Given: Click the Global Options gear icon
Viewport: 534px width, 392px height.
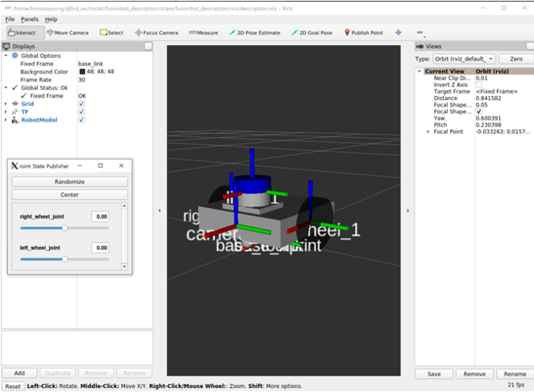Looking at the screenshot, I should tap(15, 56).
